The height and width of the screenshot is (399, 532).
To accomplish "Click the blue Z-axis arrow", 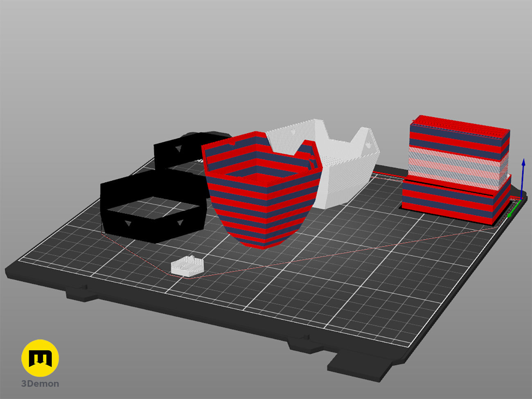I will (x=523, y=178).
